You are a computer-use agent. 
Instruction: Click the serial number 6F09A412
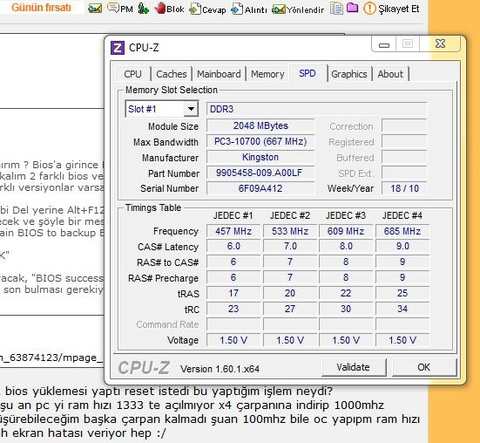tap(261, 188)
